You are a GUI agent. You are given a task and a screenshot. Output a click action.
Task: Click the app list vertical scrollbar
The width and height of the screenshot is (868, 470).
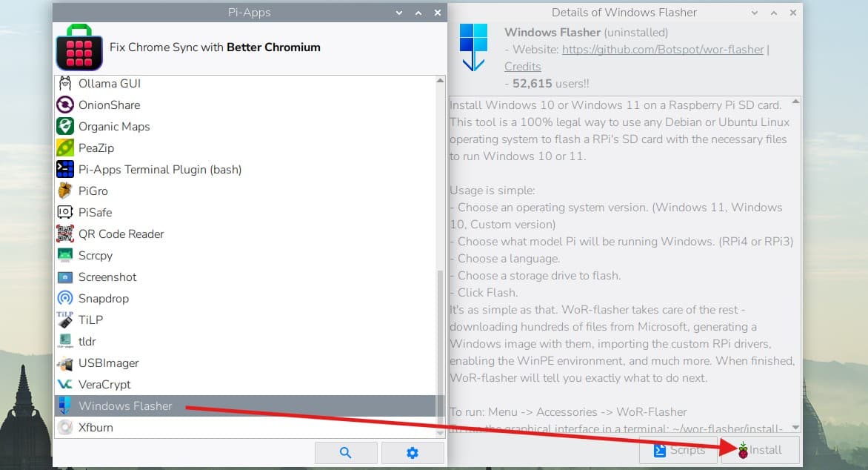[x=441, y=334]
